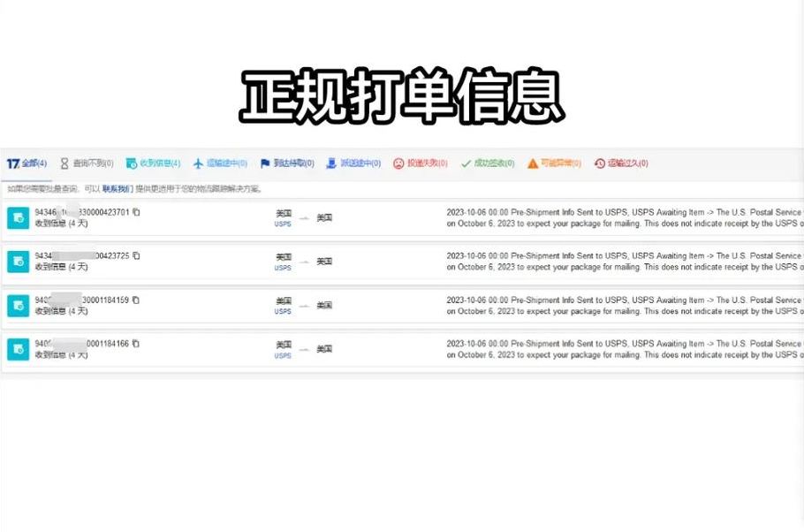Screen dimensions: 804x532
Task: Open the 运输途中(0) in-transit tab
Action: 220,163
